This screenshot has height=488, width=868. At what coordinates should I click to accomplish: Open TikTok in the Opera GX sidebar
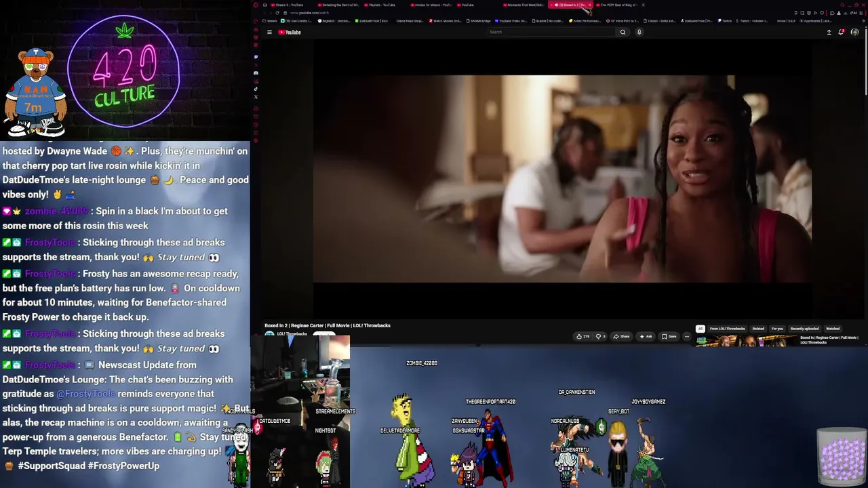(256, 89)
